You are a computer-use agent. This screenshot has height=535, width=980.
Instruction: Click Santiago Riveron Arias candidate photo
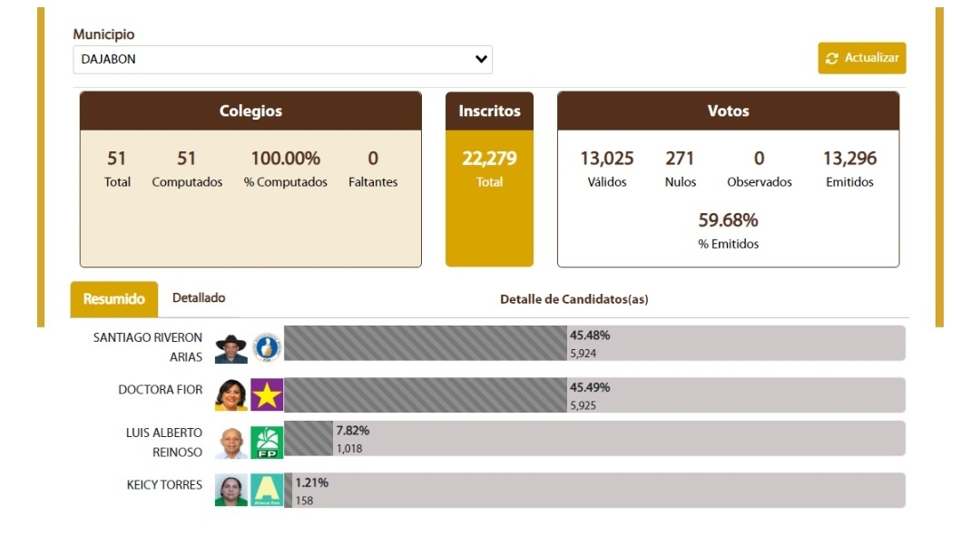231,348
